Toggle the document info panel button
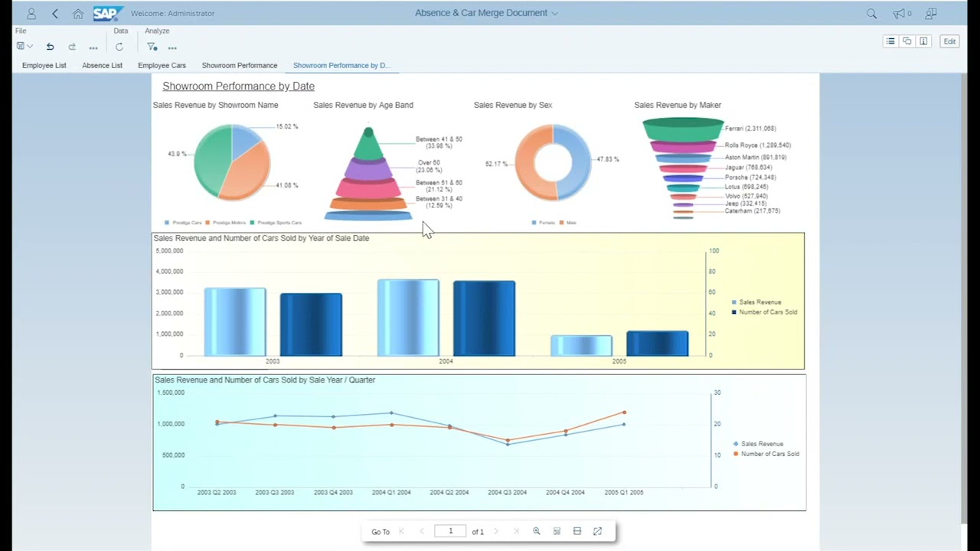Screen dimensions: 980x551 [x=923, y=41]
